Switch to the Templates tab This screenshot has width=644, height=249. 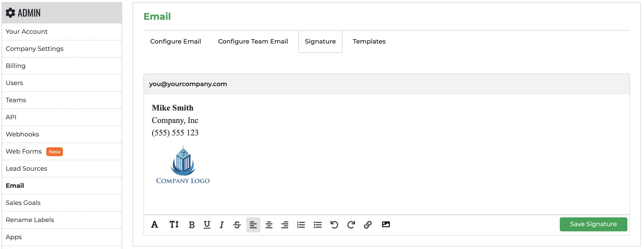click(x=369, y=41)
